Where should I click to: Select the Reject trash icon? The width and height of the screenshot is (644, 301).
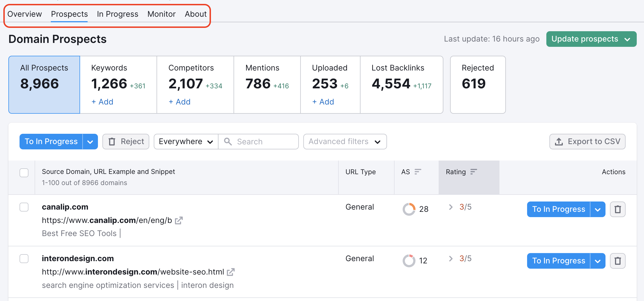click(x=112, y=142)
